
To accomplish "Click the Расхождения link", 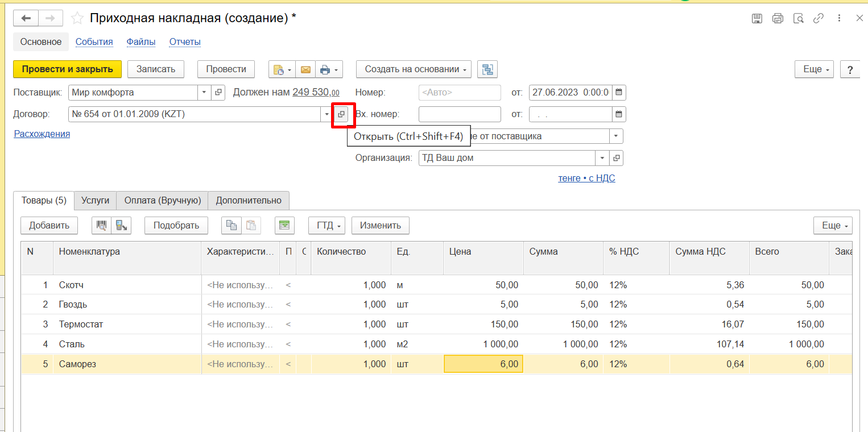I will (x=42, y=134).
